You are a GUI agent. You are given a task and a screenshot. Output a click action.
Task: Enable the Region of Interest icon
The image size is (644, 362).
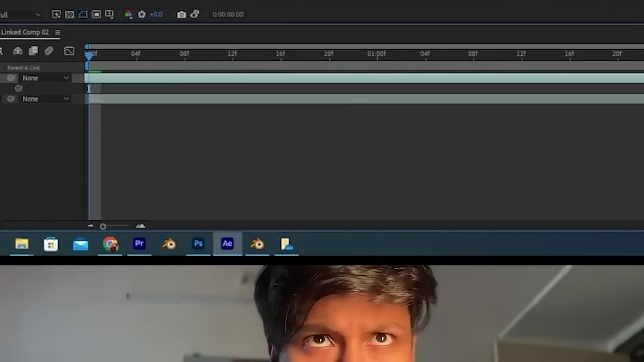(96, 14)
